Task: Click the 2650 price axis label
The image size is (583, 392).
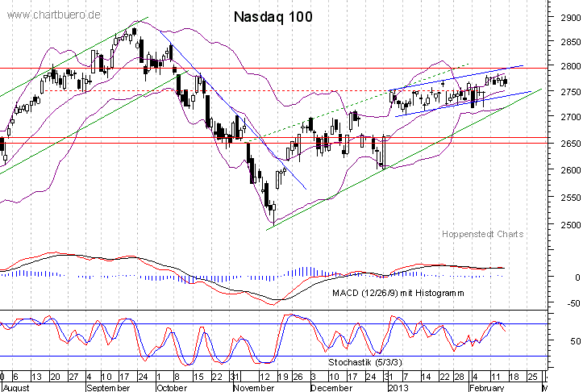Action: point(571,144)
